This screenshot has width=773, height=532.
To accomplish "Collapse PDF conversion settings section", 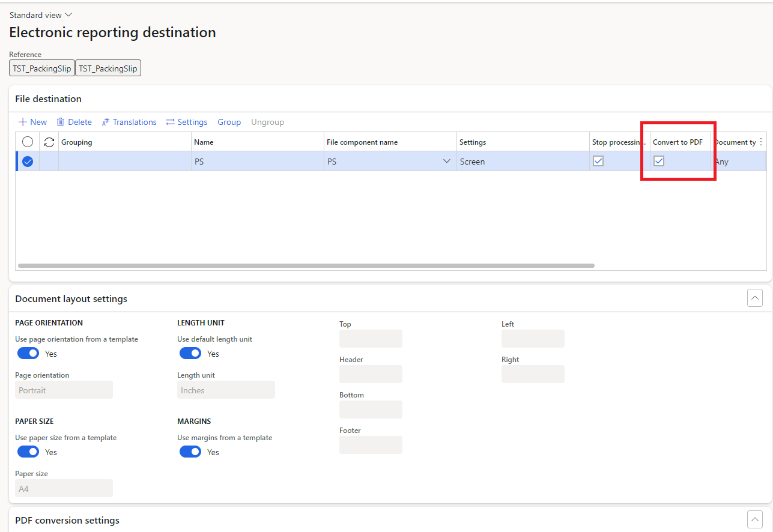I will (x=755, y=519).
